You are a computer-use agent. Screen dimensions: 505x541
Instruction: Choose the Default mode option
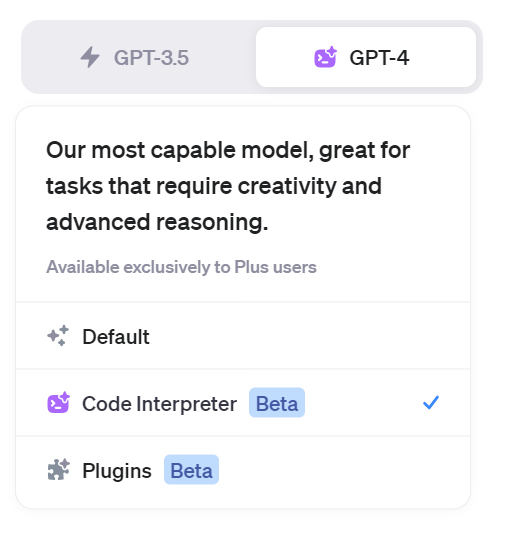[x=243, y=336]
